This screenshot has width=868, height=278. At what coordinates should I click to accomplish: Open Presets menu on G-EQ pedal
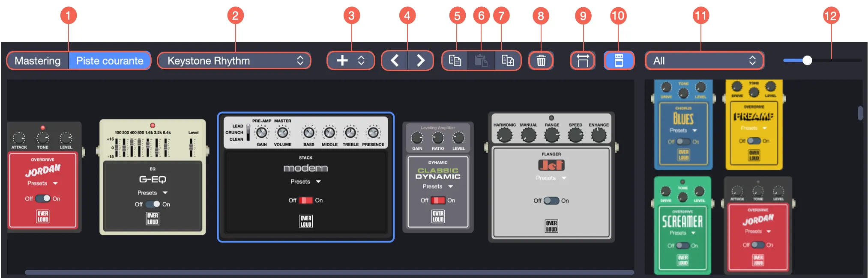(153, 193)
